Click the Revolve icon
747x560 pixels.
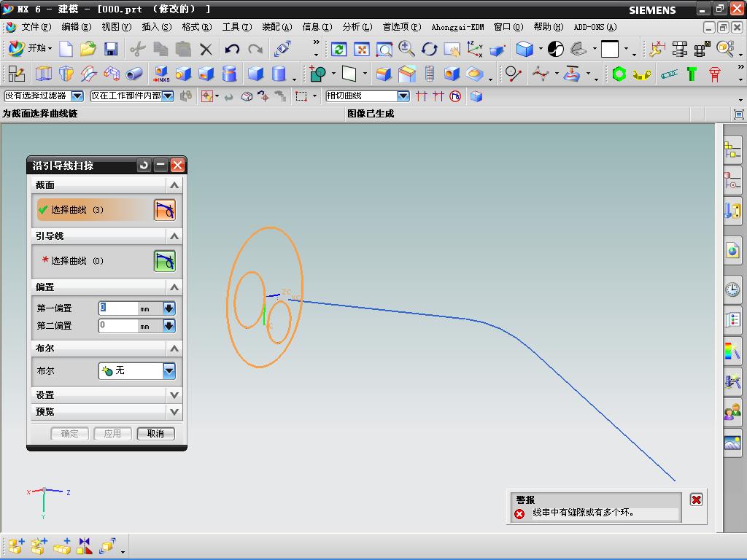pos(66,74)
